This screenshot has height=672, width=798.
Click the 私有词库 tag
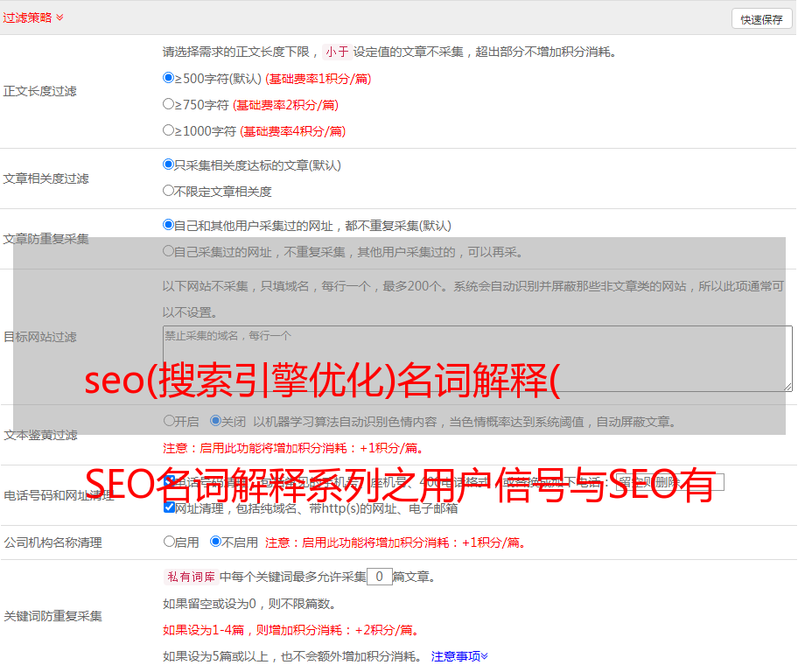[191, 577]
